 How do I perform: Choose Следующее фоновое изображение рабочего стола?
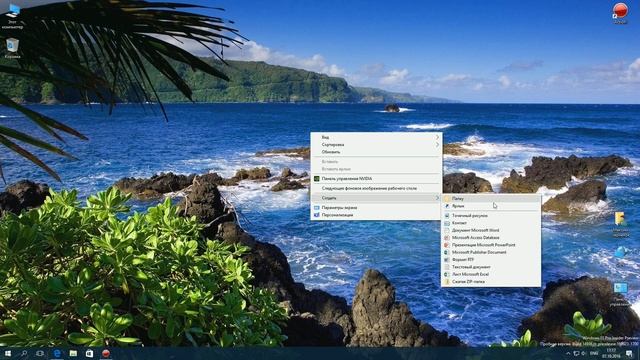point(376,189)
